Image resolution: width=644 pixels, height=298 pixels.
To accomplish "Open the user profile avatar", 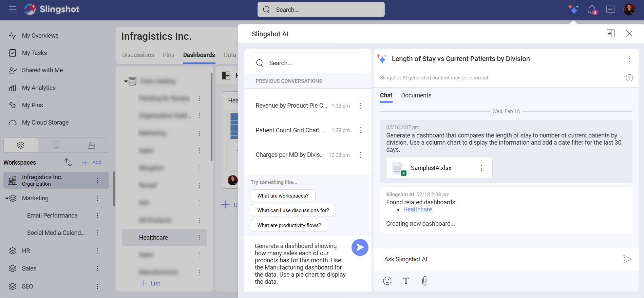I will 629,10.
